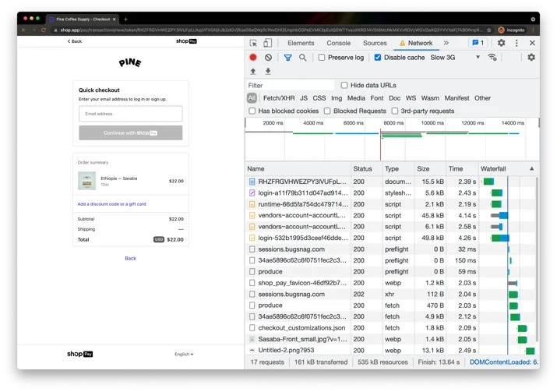Image resolution: width=557 pixels, height=392 pixels.
Task: Select the Untitled-2.png?953 request row
Action: [390, 350]
